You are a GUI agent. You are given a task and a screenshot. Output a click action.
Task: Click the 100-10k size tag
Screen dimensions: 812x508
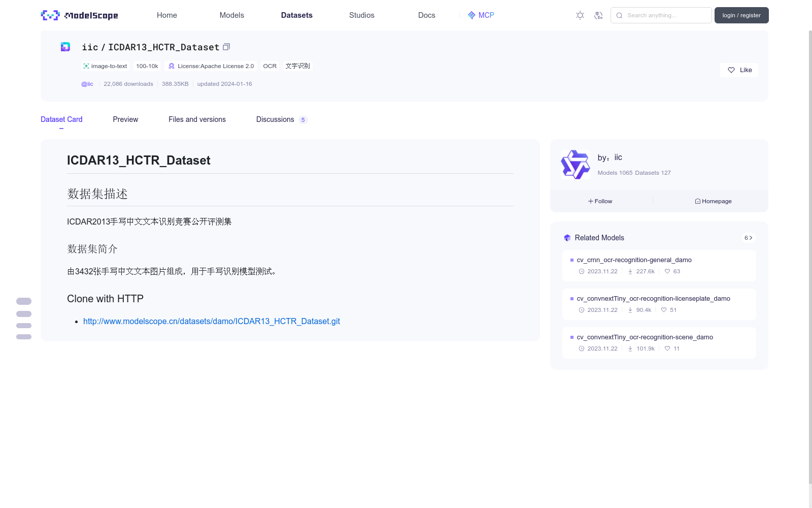pyautogui.click(x=147, y=66)
